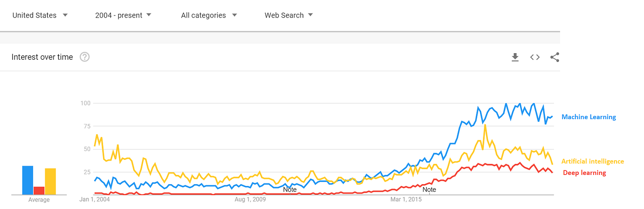Click the Mar 1, 2015 axis date
Viewport: 644px width, 209px height.
tap(406, 199)
